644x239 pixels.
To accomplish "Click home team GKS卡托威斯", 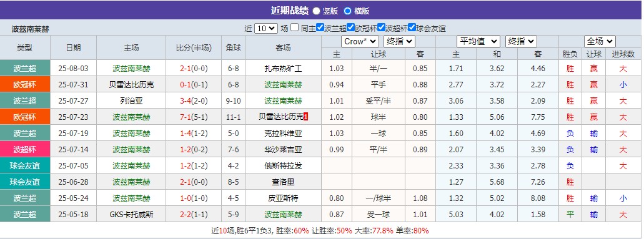I will pos(131,215).
